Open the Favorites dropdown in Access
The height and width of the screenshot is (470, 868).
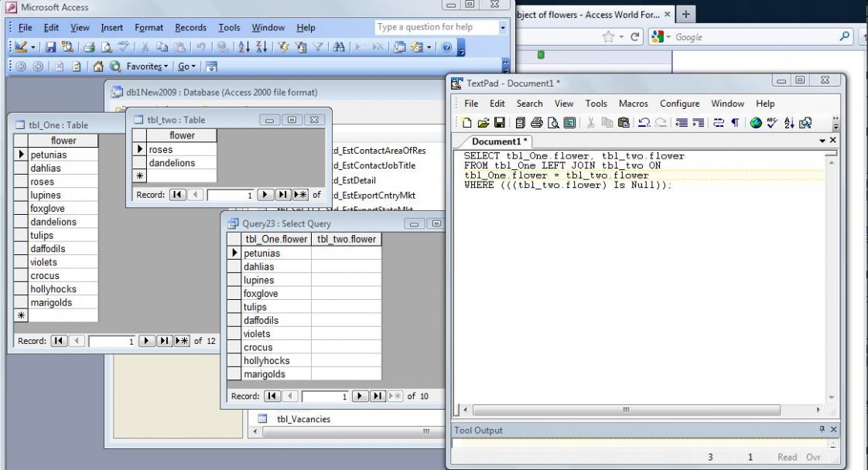tap(147, 66)
